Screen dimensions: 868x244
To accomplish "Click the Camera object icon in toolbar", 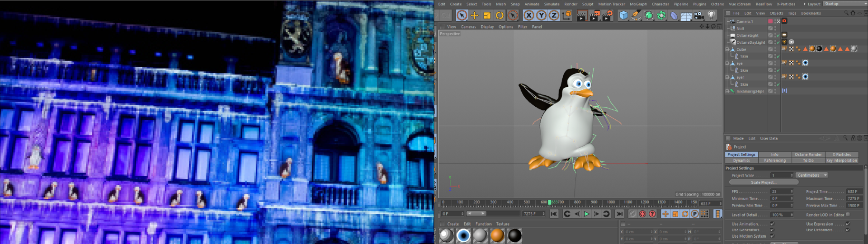I will pyautogui.click(x=699, y=16).
